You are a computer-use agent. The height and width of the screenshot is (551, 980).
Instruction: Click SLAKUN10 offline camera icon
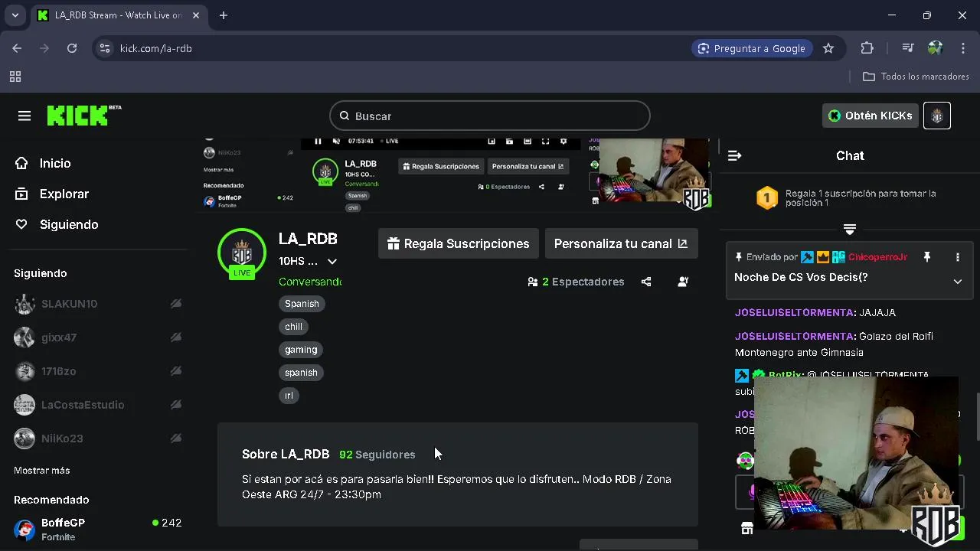coord(176,304)
